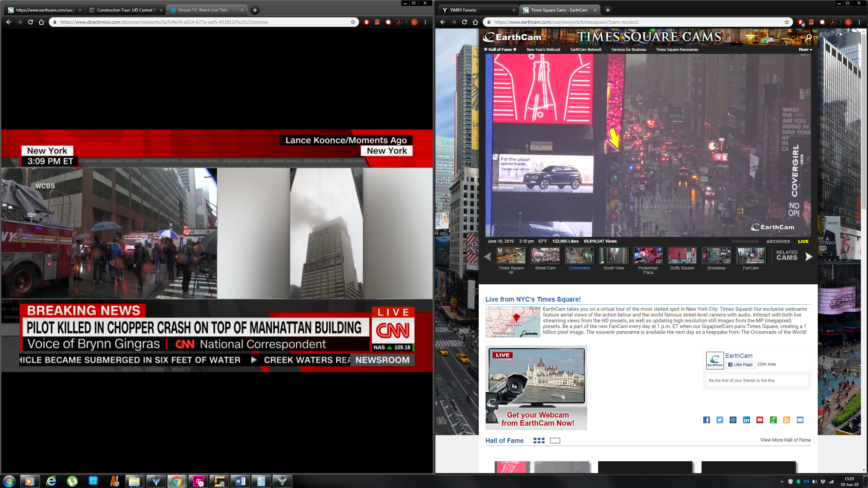The width and height of the screenshot is (868, 488).
Task: Click the New York location map
Action: (x=513, y=322)
